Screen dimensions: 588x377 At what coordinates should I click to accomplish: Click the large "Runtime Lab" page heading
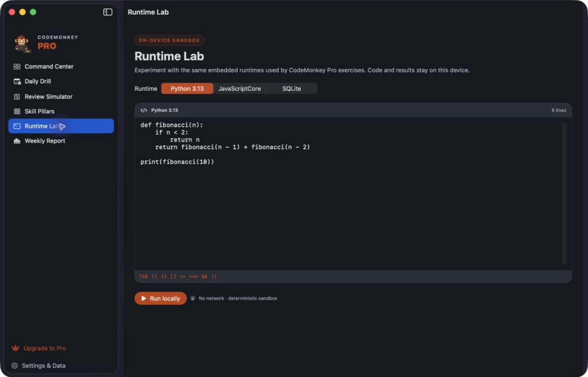click(x=169, y=56)
